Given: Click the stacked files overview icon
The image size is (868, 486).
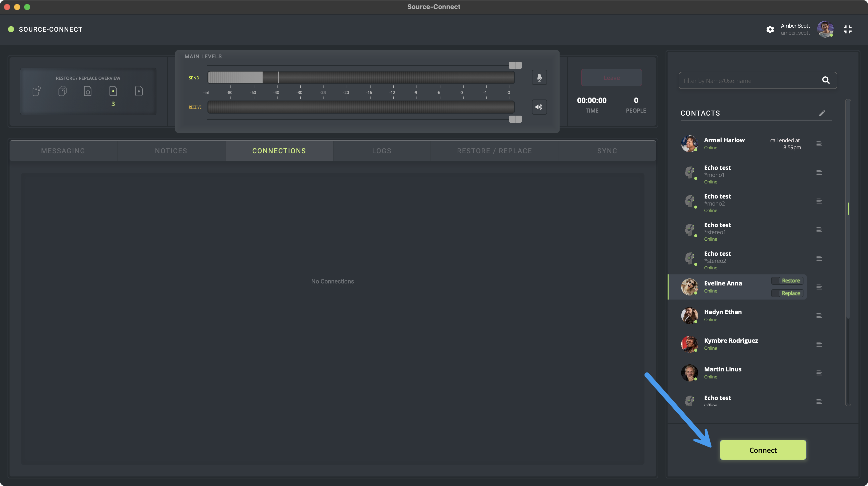Looking at the screenshot, I should pyautogui.click(x=62, y=91).
